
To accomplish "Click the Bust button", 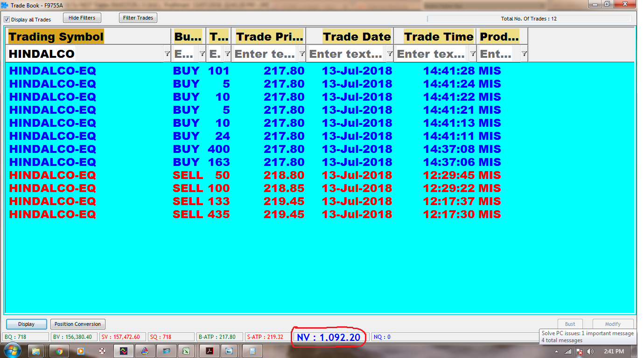I will (570, 324).
